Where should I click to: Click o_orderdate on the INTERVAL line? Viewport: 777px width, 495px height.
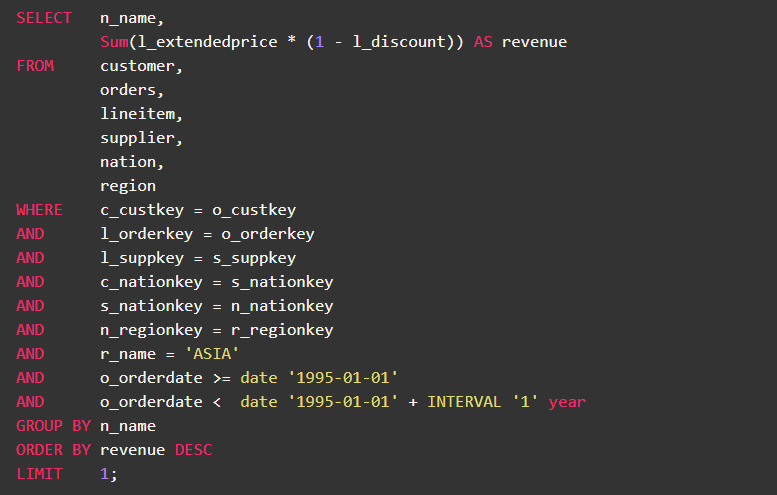click(151, 402)
